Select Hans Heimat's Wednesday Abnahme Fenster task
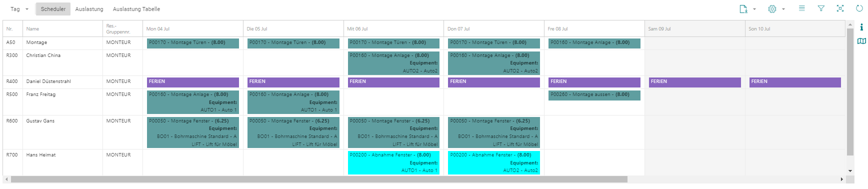The height and width of the screenshot is (189, 868). [x=393, y=162]
